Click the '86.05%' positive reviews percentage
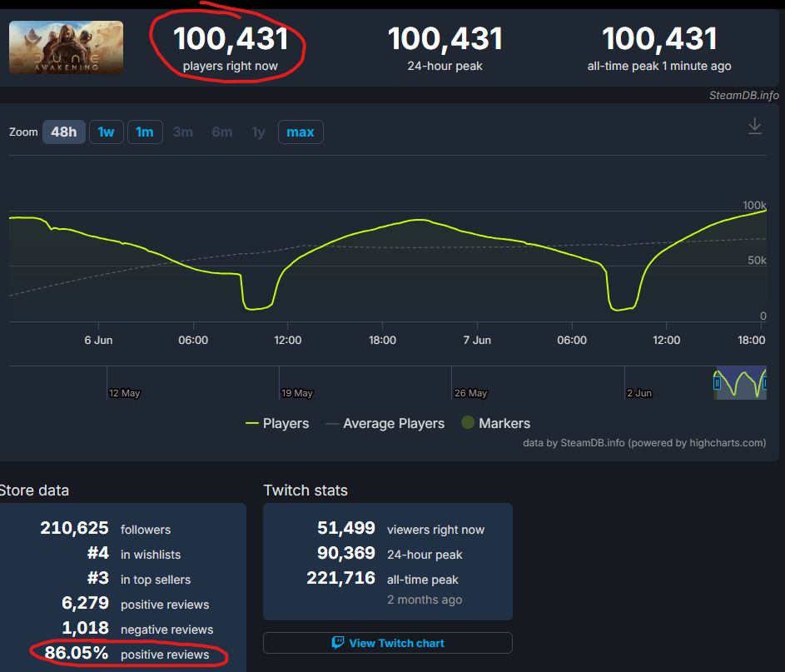Image resolution: width=785 pixels, height=672 pixels. (x=76, y=653)
